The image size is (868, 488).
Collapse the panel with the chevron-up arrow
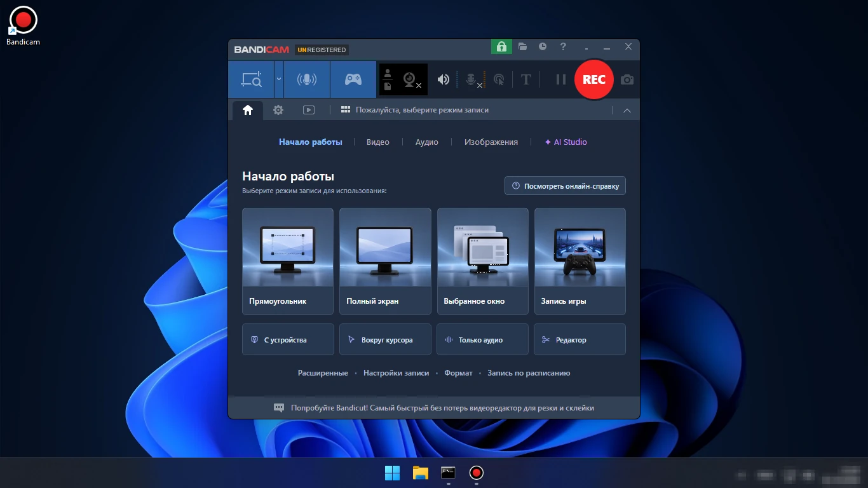(627, 111)
